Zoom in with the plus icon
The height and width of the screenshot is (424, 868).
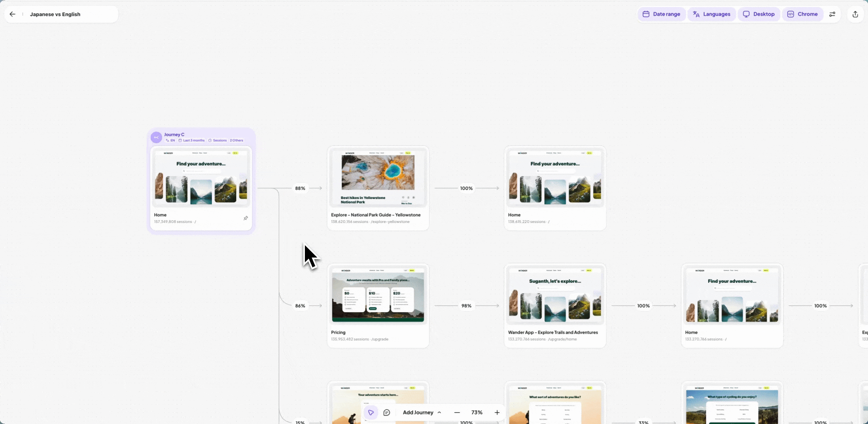(x=497, y=413)
